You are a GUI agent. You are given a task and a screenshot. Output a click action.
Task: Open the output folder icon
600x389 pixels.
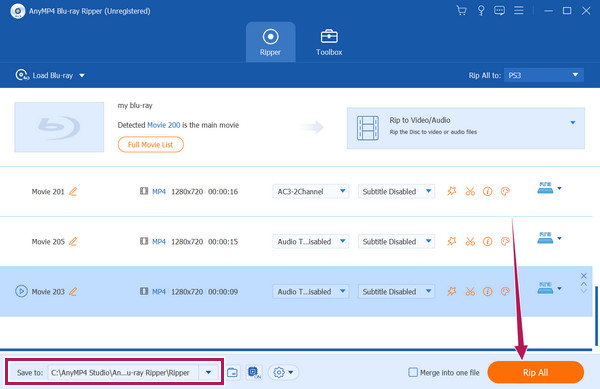click(x=232, y=372)
